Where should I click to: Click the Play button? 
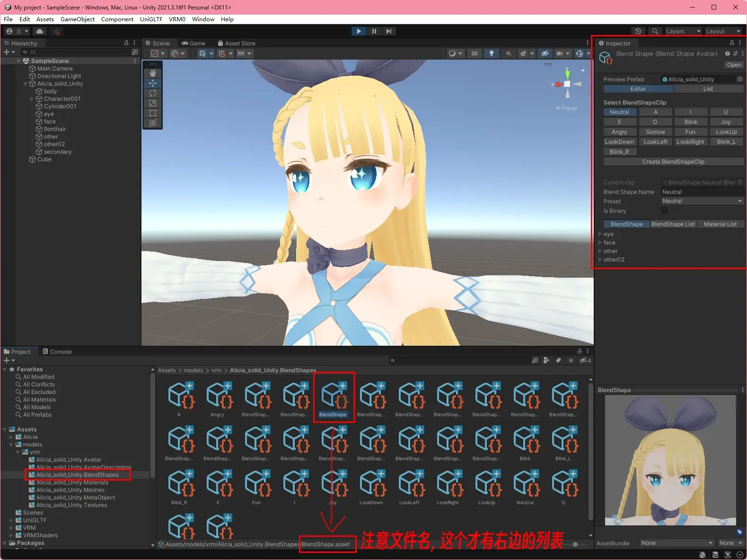click(x=359, y=31)
